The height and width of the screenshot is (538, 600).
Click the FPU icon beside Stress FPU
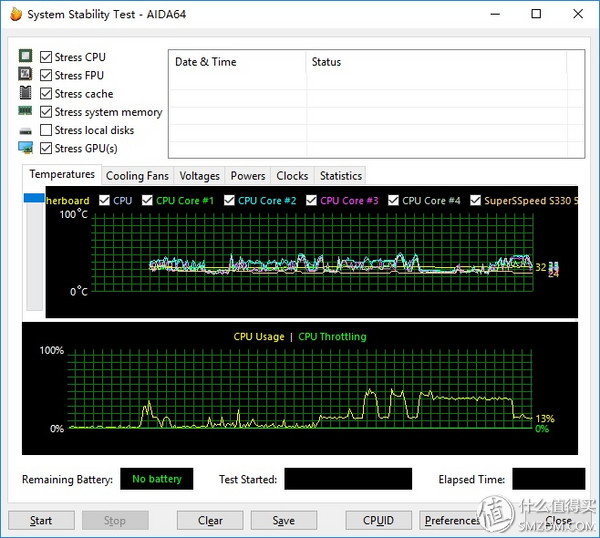tap(26, 75)
